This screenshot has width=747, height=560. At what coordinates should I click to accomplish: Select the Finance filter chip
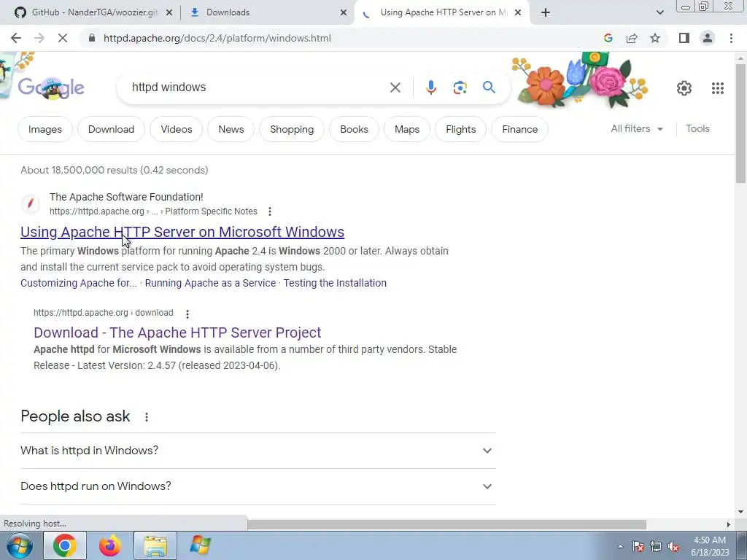519,129
